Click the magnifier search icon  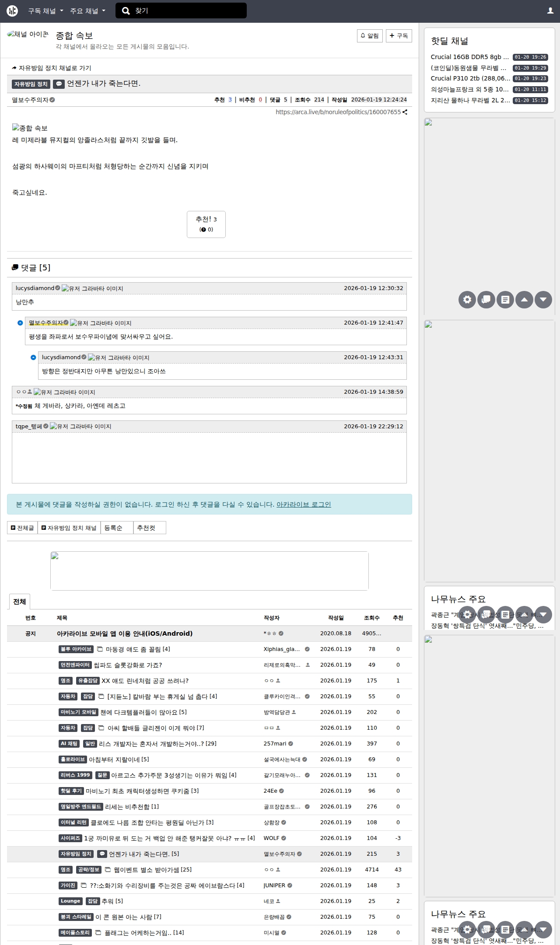click(126, 11)
